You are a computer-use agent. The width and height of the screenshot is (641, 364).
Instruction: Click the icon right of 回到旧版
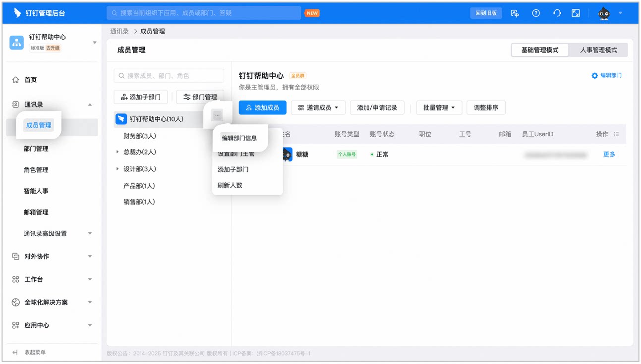[x=515, y=13]
